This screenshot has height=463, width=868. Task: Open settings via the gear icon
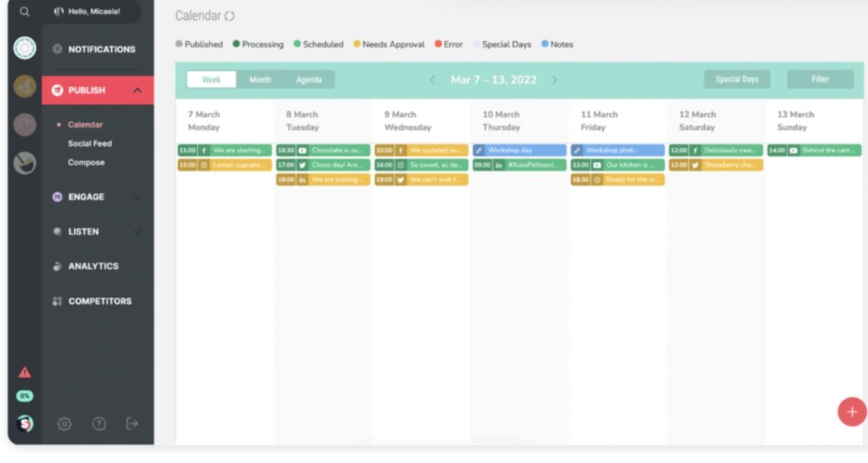(64, 424)
